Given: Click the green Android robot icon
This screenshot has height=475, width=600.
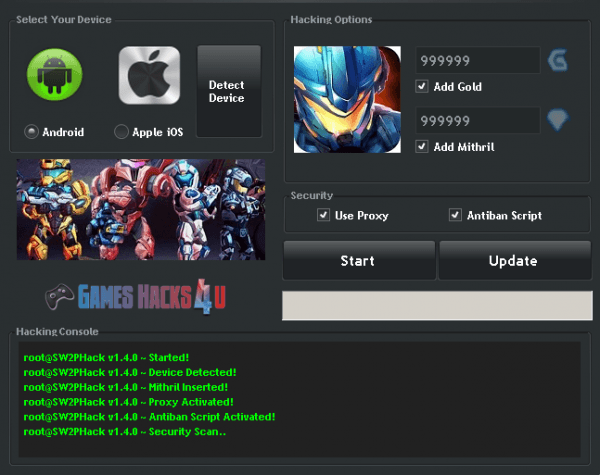Looking at the screenshot, I should coord(55,75).
